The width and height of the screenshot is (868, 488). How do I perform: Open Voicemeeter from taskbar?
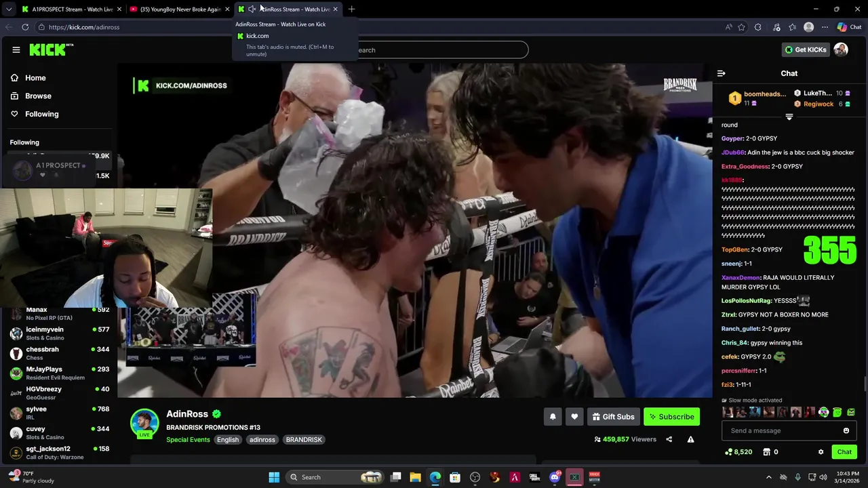pos(594,477)
